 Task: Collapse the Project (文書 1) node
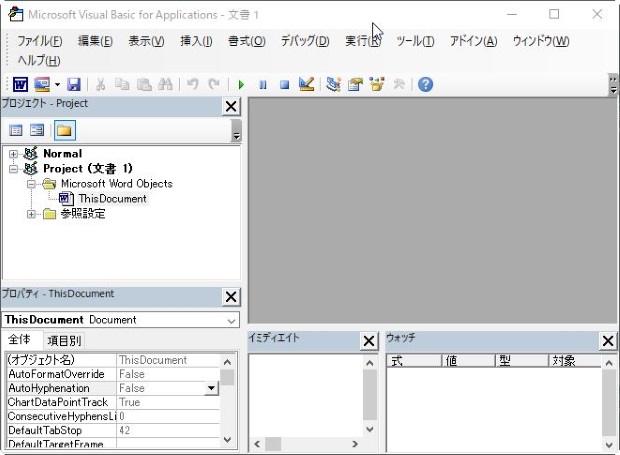click(13, 169)
